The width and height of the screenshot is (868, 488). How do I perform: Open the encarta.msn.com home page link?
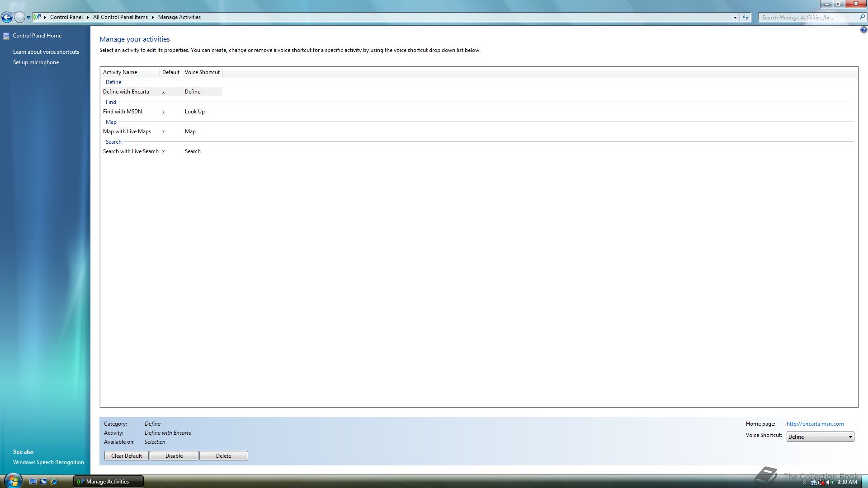815,424
